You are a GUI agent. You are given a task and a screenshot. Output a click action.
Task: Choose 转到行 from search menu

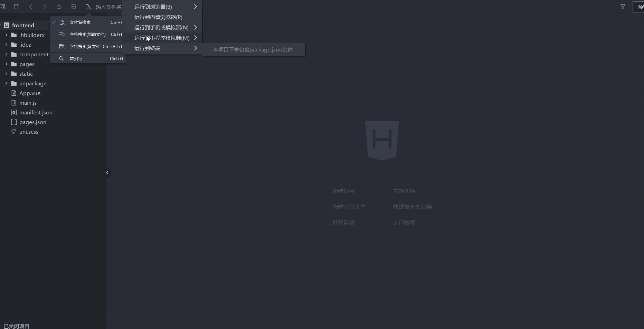point(88,58)
